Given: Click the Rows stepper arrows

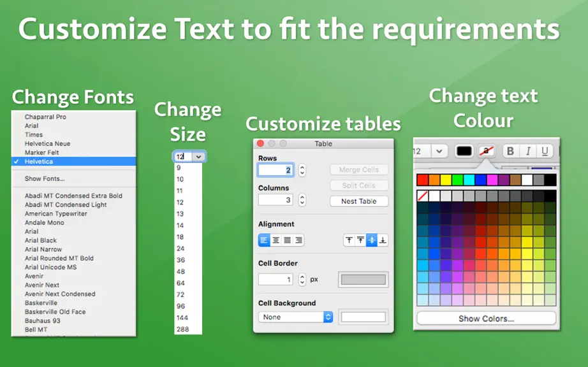Looking at the screenshot, I should click(x=302, y=170).
